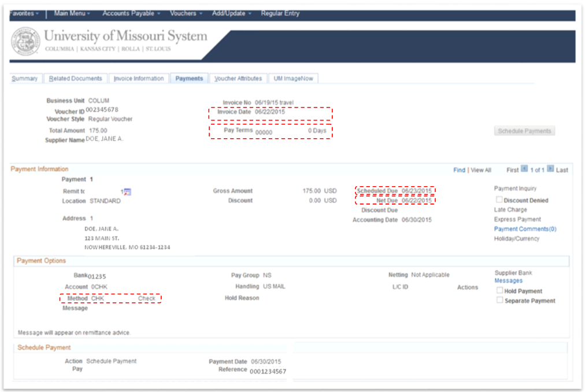This screenshot has height=392, width=585.
Task: Enable the Separate Payment checkbox
Action: [x=499, y=300]
